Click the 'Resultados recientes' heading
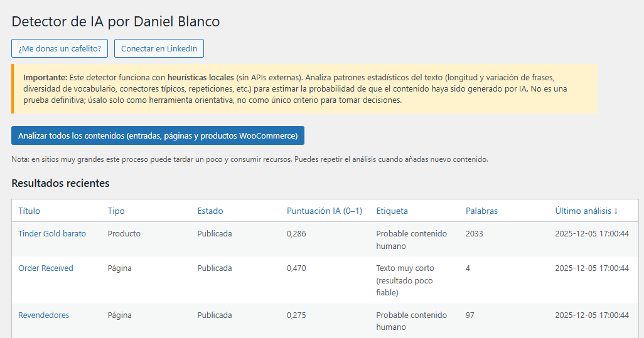The height and width of the screenshot is (338, 644). [x=60, y=183]
